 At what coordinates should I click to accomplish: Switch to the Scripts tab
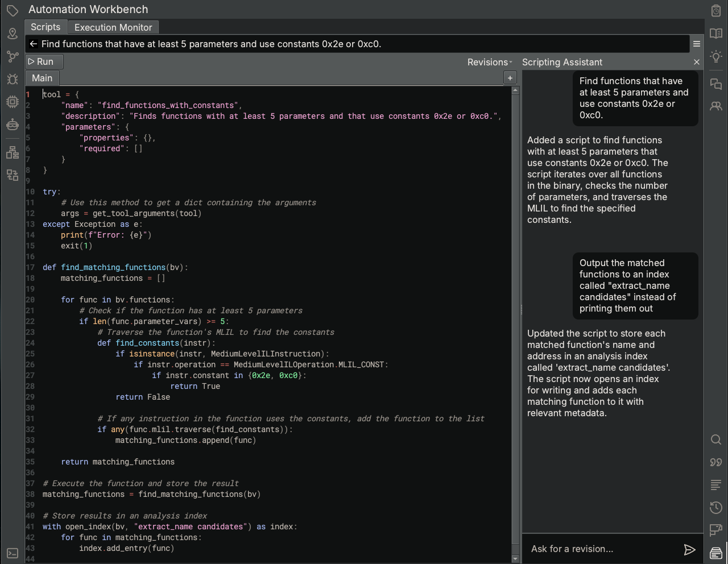coord(45,27)
